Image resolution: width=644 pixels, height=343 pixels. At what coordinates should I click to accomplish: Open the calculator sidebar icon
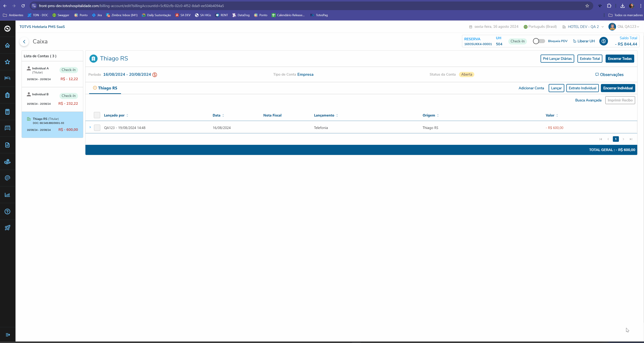click(x=8, y=112)
